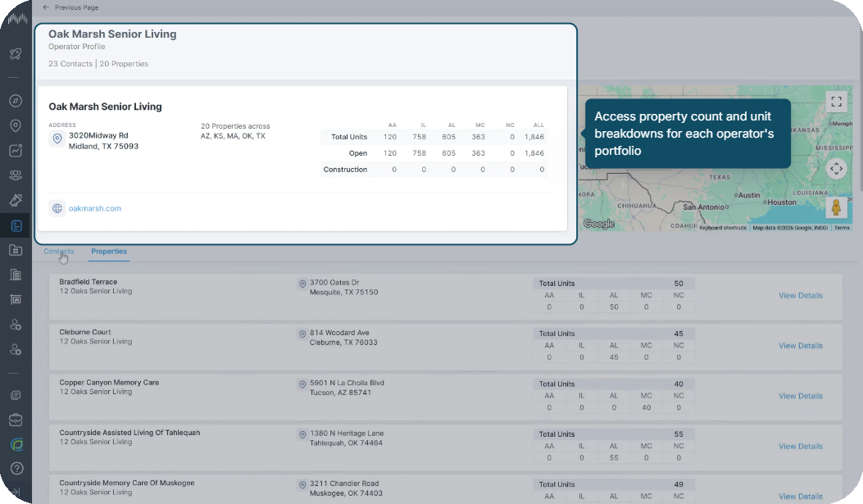Screen dimensions: 863x504
Task: Click the address pin icon beside 3020Midway Rd
Action: point(57,139)
